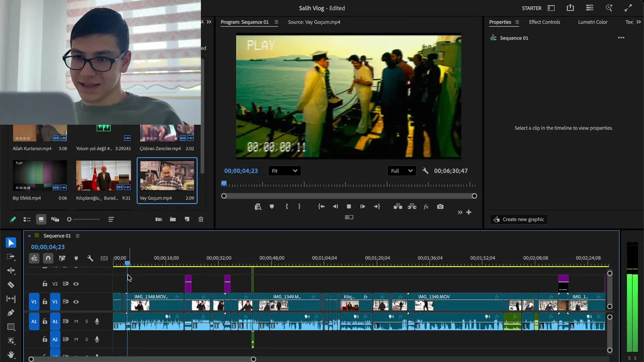
Task: Select the Track Select Forward tool
Action: 11,256
